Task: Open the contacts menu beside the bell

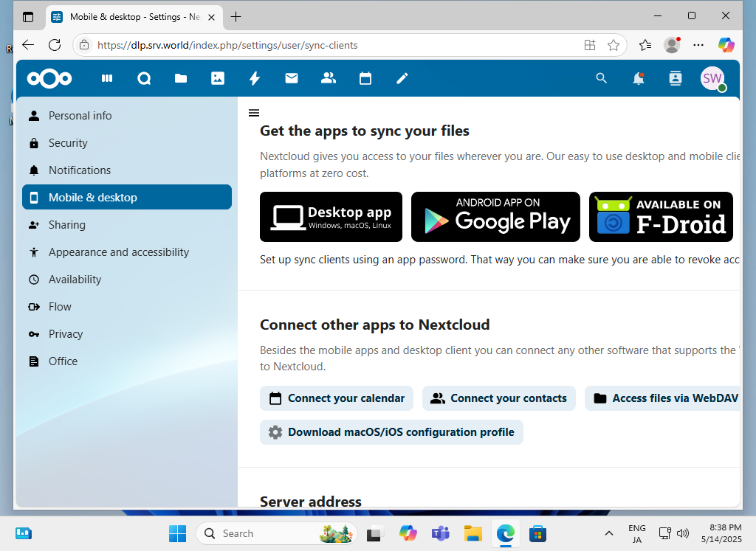Action: click(x=675, y=78)
